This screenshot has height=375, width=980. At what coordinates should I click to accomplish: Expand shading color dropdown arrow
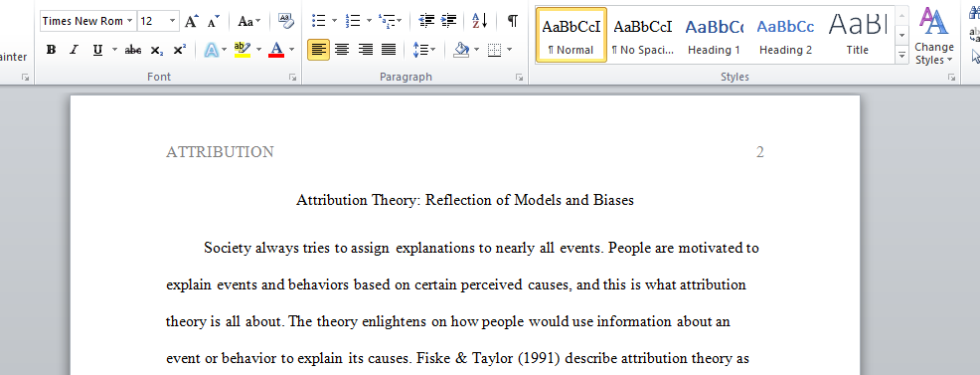[477, 50]
